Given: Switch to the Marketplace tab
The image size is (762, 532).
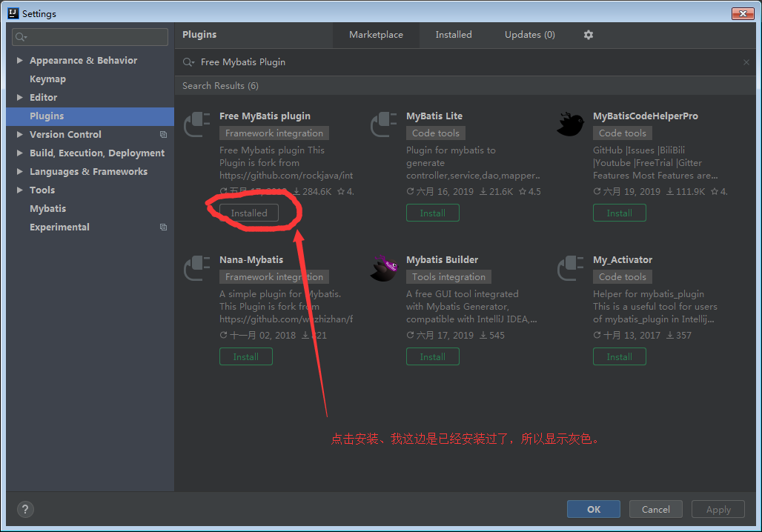Looking at the screenshot, I should pyautogui.click(x=376, y=35).
